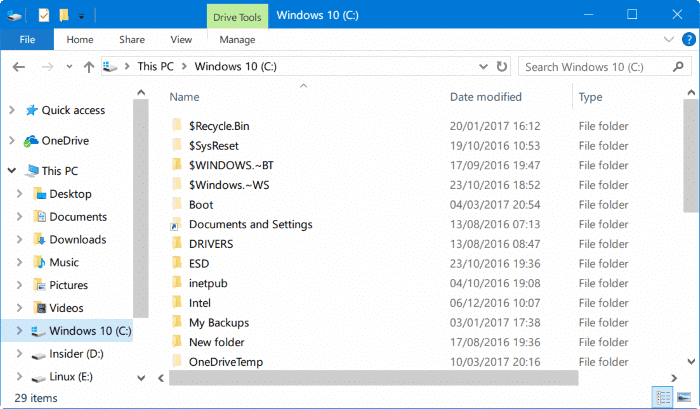Open the File menu
Viewport: 700px width, 409px height.
point(27,39)
